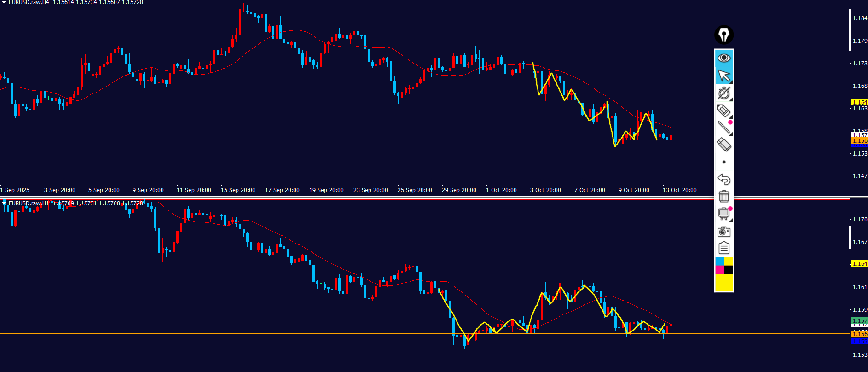This screenshot has height=372, width=868.
Task: Expand the EURUSD H4 chart title arrow
Action: tap(4, 3)
